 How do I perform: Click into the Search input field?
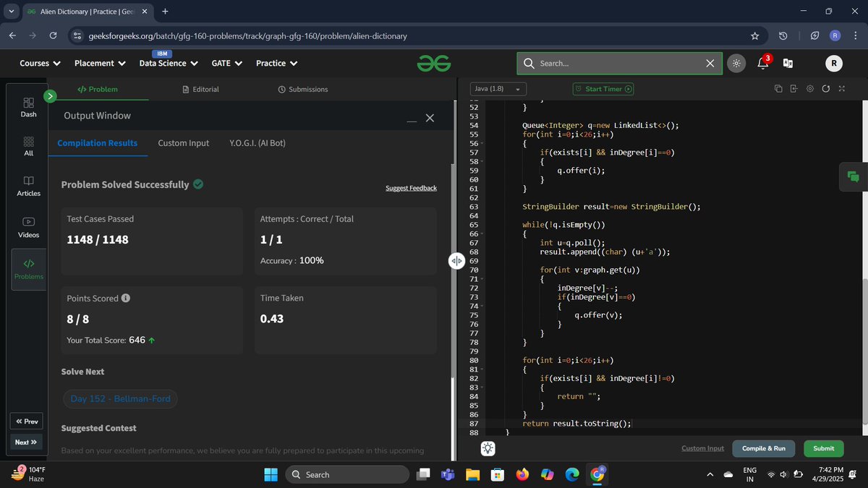(618, 64)
